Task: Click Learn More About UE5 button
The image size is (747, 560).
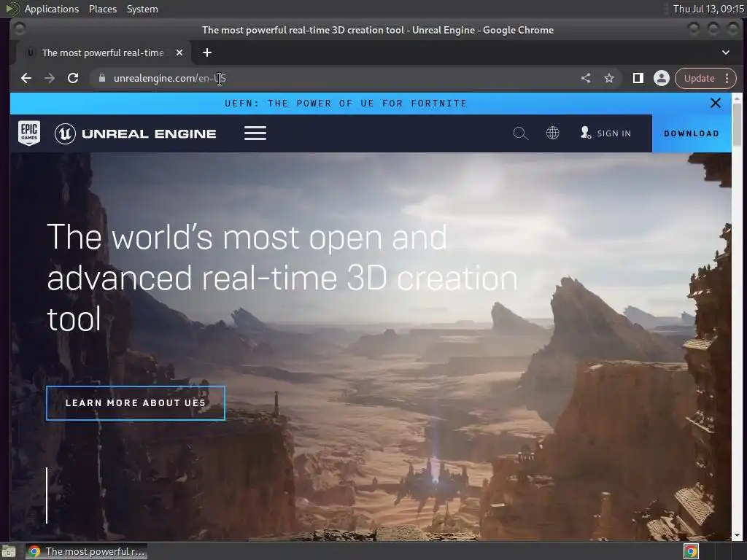Action: click(136, 402)
